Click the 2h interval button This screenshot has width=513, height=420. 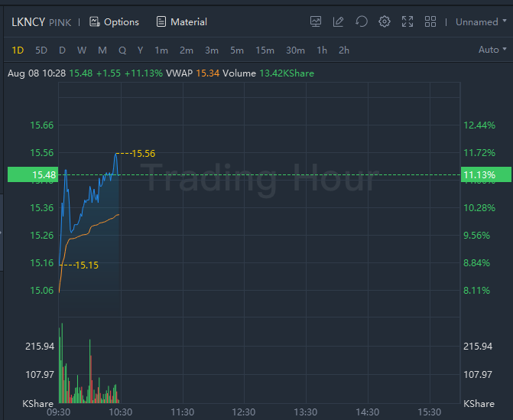click(x=344, y=50)
